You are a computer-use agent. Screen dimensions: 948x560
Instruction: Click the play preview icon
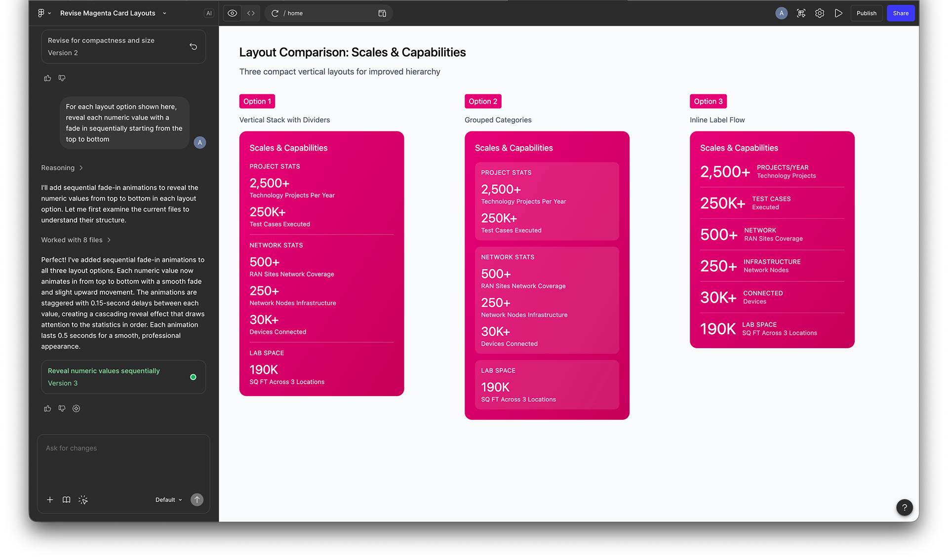tap(838, 13)
